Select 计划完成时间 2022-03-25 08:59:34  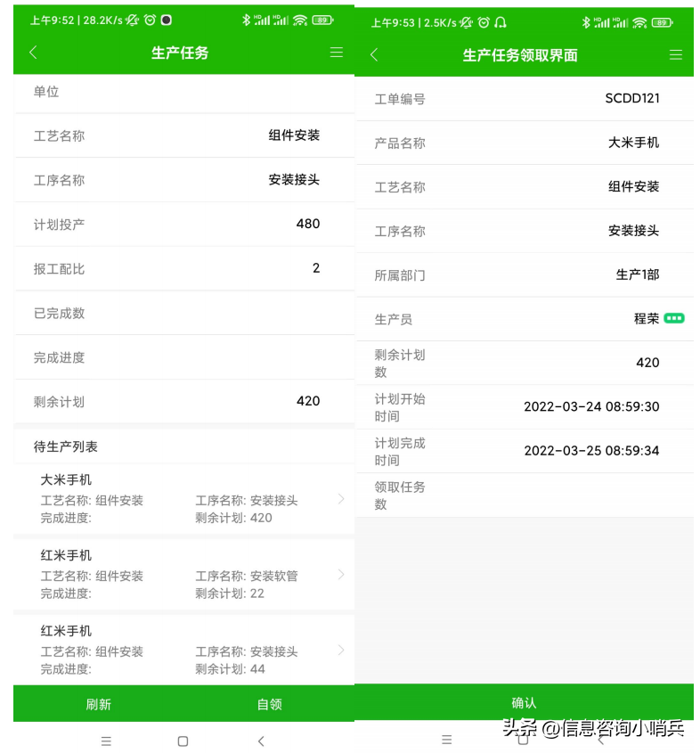[591, 451]
